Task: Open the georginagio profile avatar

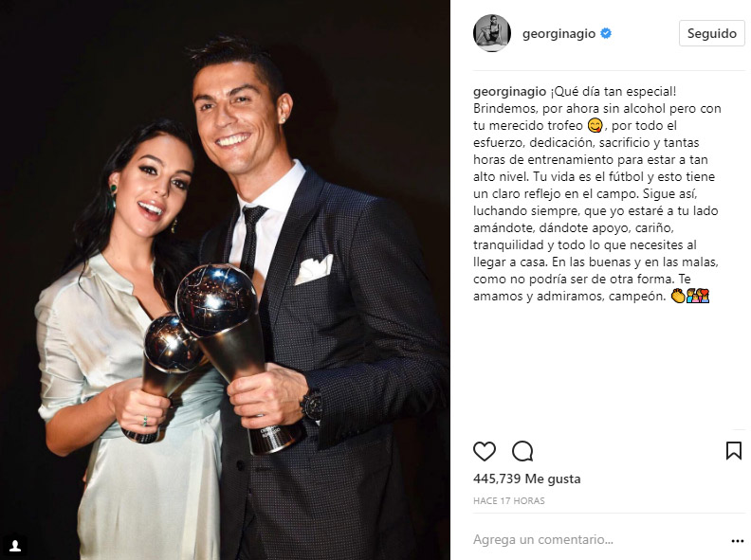Action: click(x=492, y=33)
